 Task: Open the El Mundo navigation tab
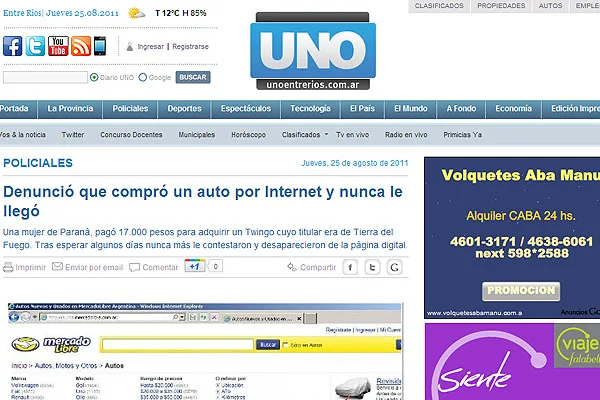click(x=411, y=109)
